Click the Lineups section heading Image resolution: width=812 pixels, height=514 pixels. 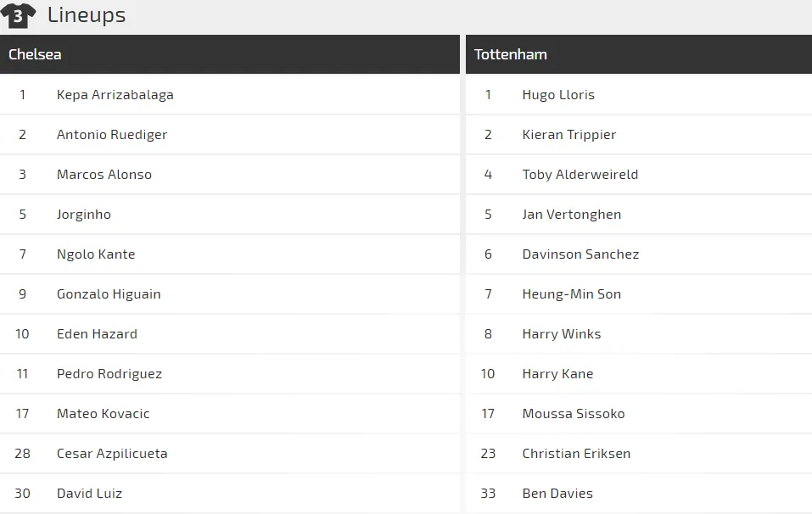click(x=87, y=15)
